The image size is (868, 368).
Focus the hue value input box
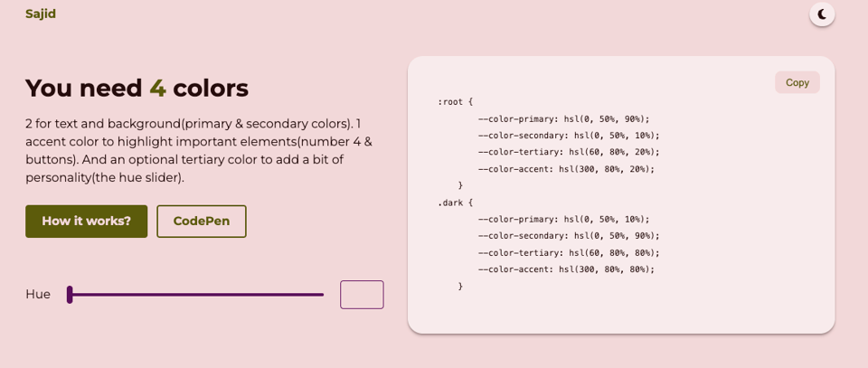pos(362,295)
